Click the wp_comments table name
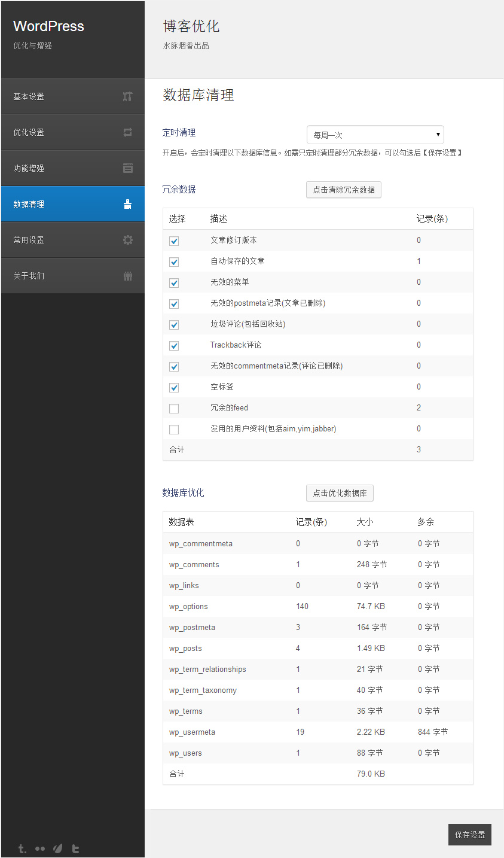This screenshot has width=504, height=858. tap(194, 565)
